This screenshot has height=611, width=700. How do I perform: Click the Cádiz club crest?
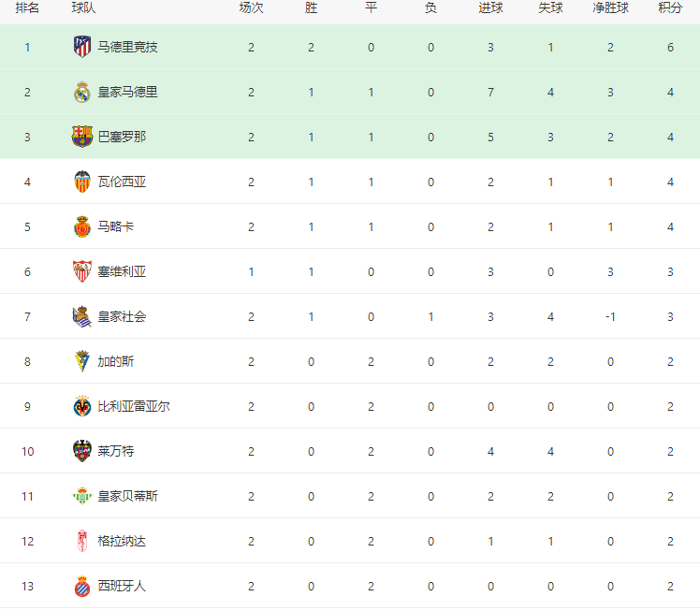[82, 361]
